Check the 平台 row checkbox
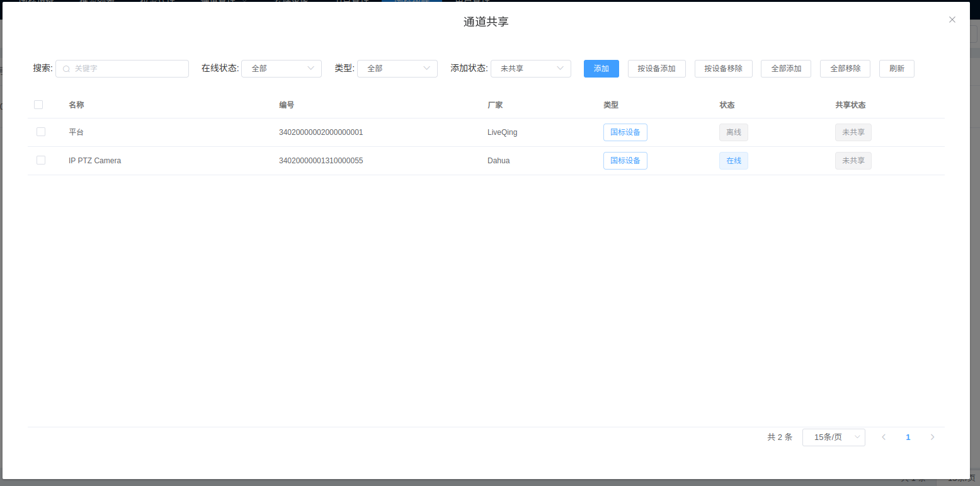This screenshot has width=980, height=486. tap(41, 132)
